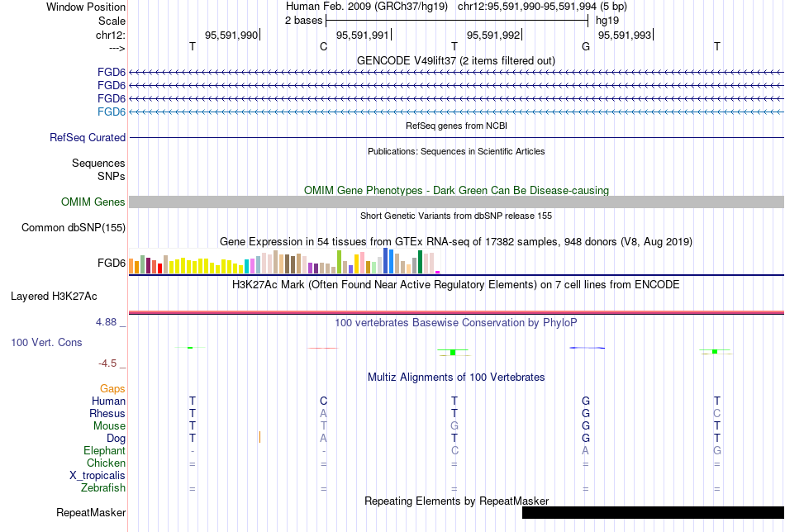Click the SNPs track label
785x532 pixels.
point(112,176)
